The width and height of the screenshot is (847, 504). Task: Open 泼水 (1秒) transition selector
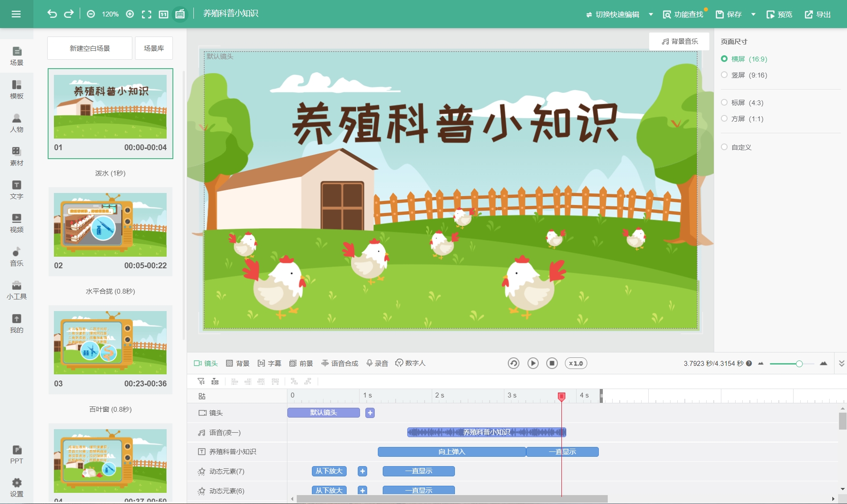[x=110, y=173]
